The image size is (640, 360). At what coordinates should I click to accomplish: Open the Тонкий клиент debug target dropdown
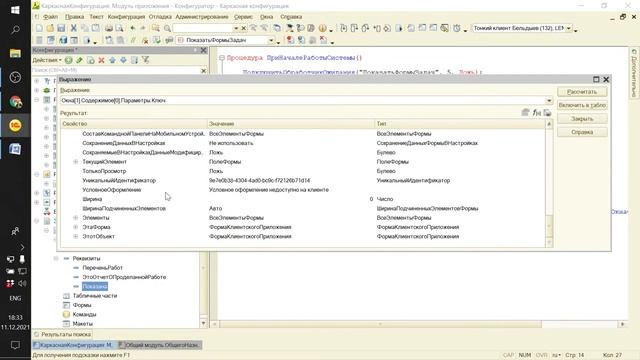tap(569, 28)
